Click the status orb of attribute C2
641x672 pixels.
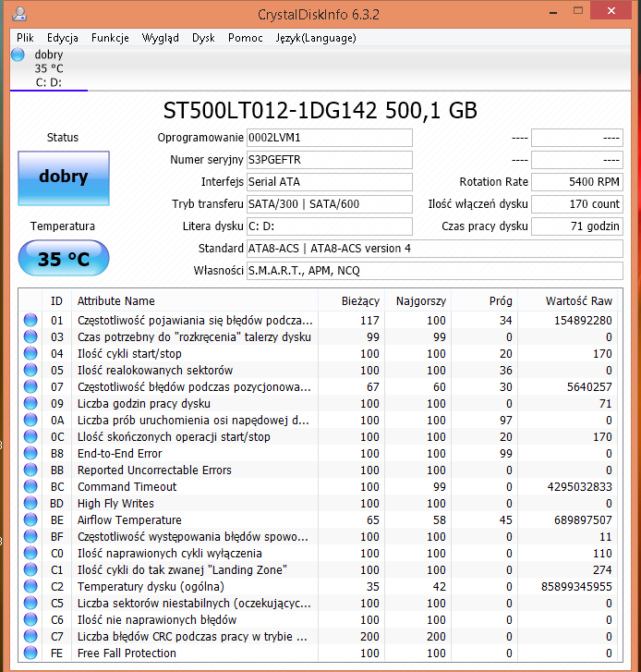30,586
